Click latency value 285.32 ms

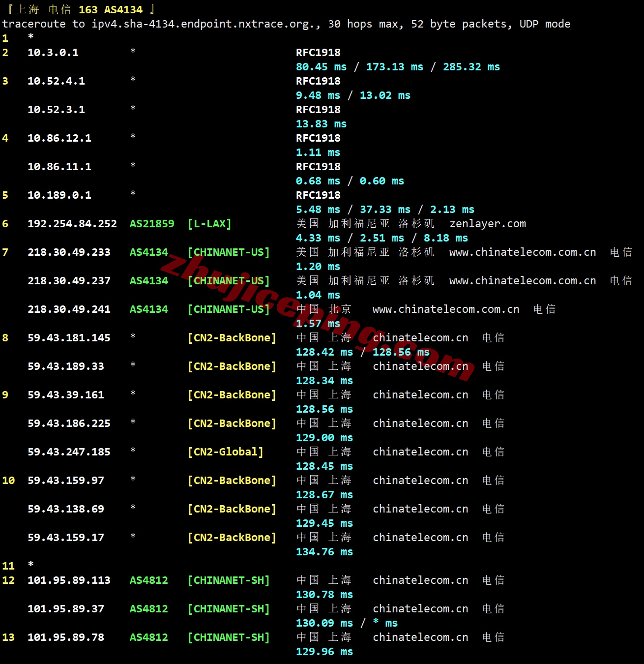471,67
